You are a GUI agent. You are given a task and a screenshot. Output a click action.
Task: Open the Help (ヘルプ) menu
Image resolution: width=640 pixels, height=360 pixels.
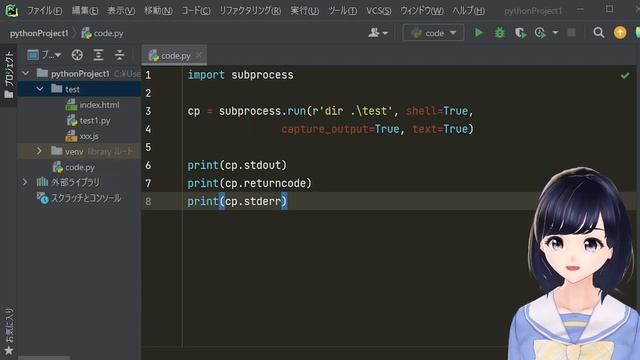468,11
